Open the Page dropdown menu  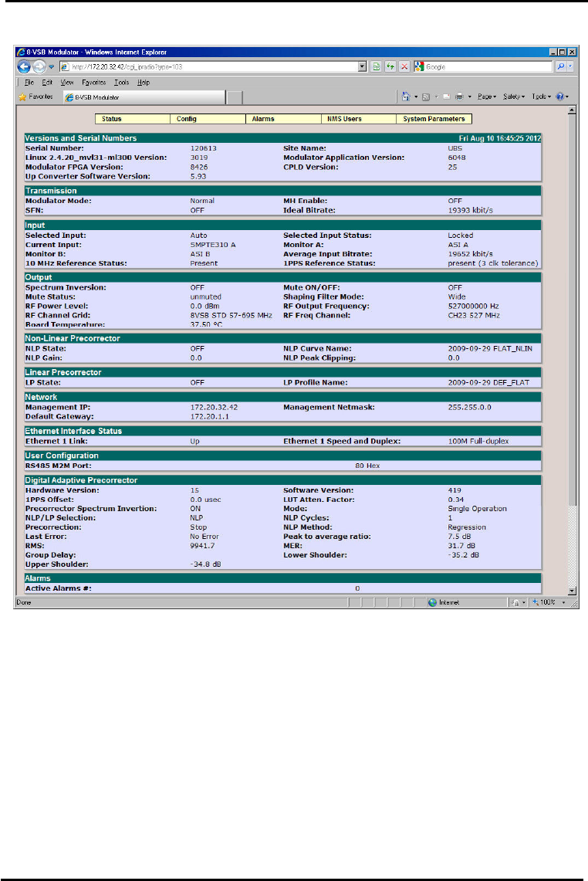487,97
